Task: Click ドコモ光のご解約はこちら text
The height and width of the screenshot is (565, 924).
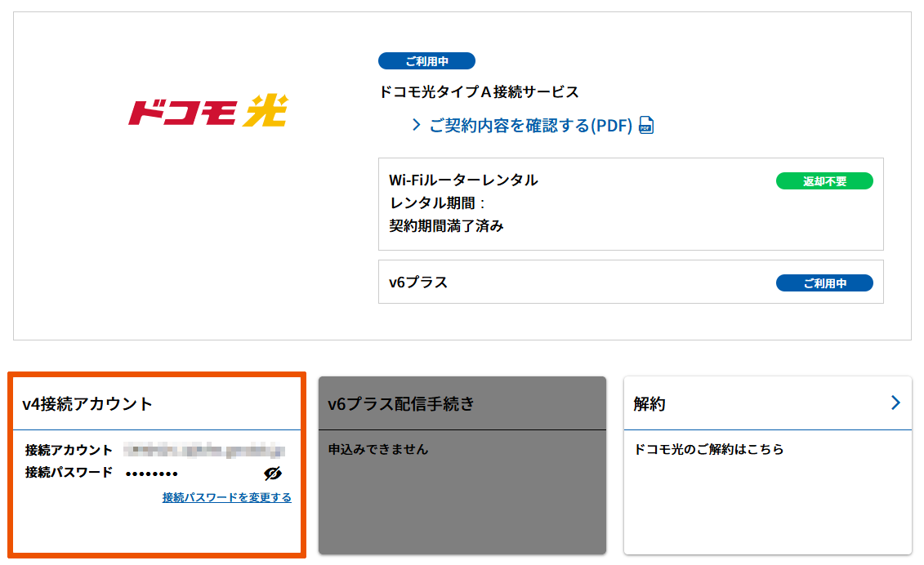Action: (x=709, y=450)
